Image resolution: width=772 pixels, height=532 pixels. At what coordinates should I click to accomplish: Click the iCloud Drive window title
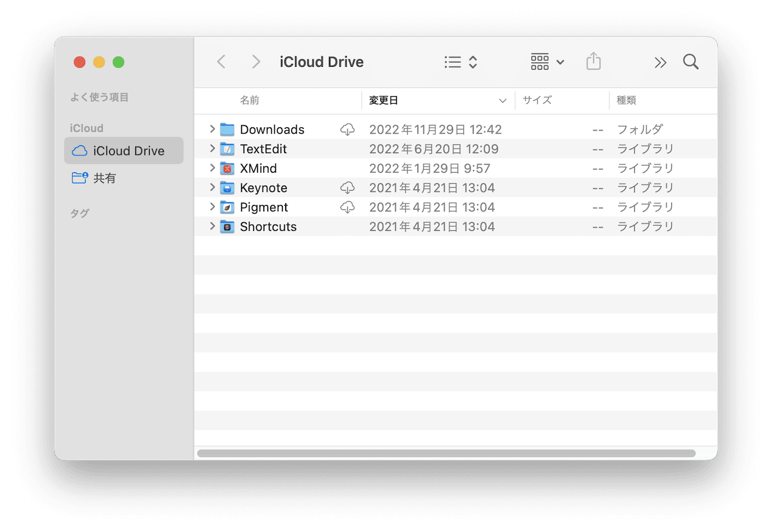click(x=321, y=62)
